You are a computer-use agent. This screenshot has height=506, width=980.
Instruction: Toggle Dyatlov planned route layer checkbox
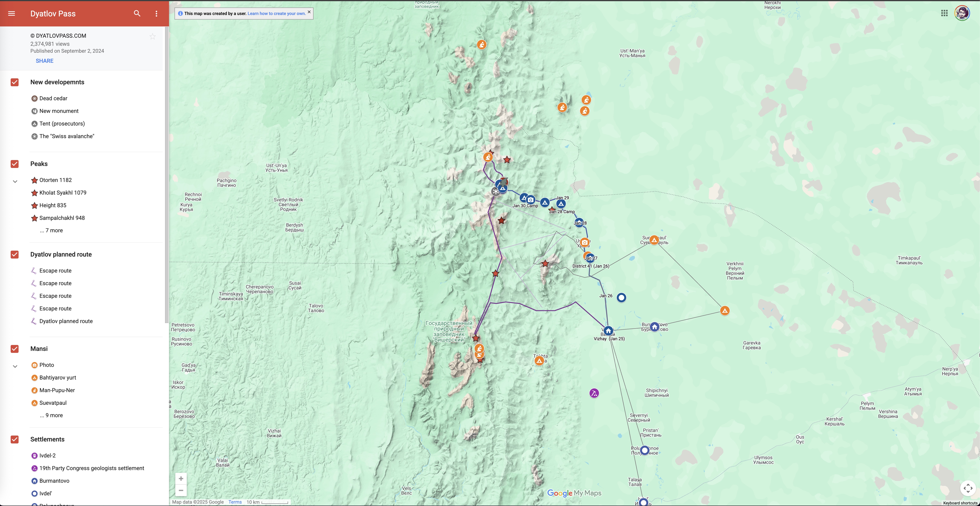click(15, 254)
